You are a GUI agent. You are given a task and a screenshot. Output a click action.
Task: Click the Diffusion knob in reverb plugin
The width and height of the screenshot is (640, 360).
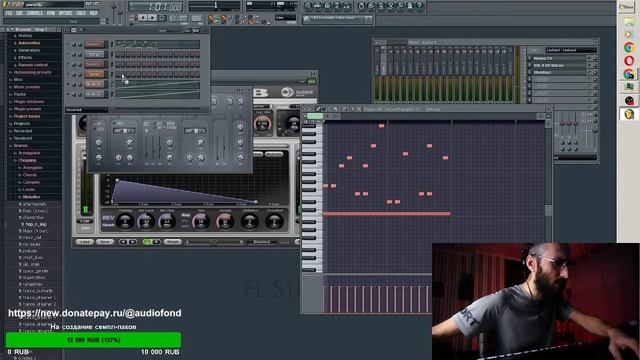coord(250,221)
